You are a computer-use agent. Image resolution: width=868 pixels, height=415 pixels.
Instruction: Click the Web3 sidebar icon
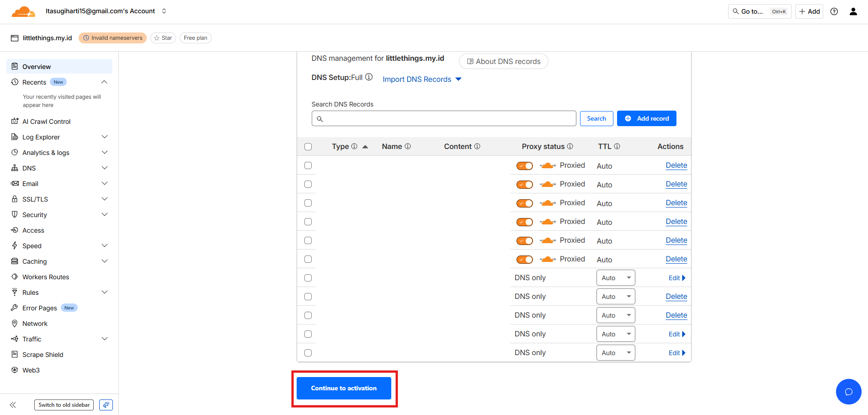tap(15, 370)
